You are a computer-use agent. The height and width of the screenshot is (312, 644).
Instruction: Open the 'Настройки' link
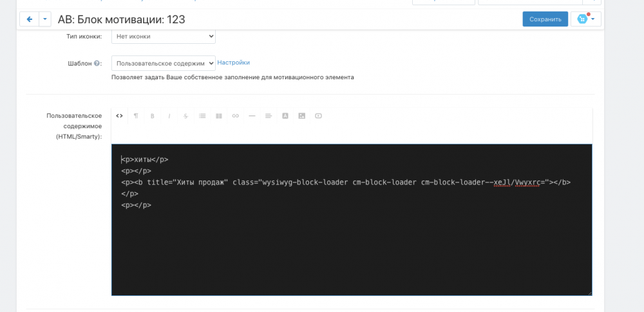(x=233, y=63)
